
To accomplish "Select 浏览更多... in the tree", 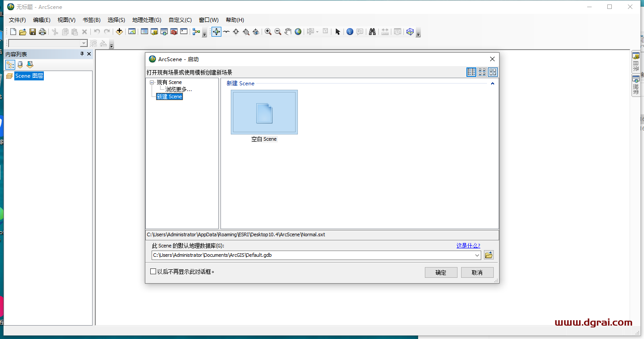I will point(178,89).
